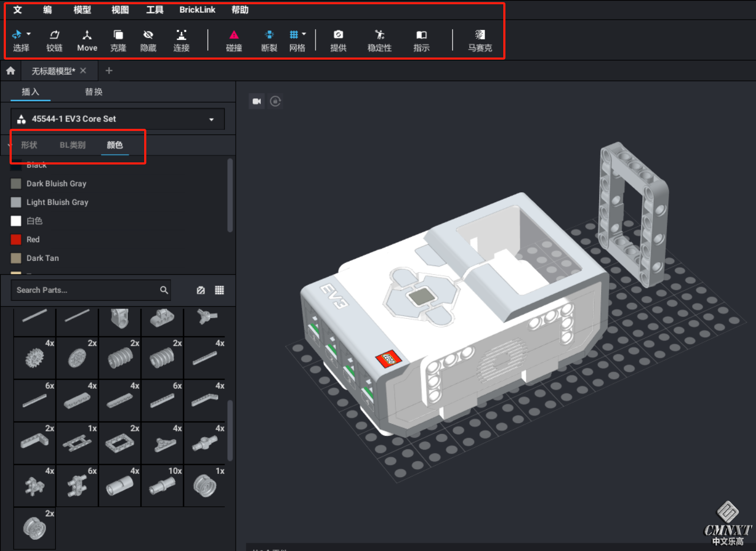Click the camera icon in the viewport

click(257, 101)
